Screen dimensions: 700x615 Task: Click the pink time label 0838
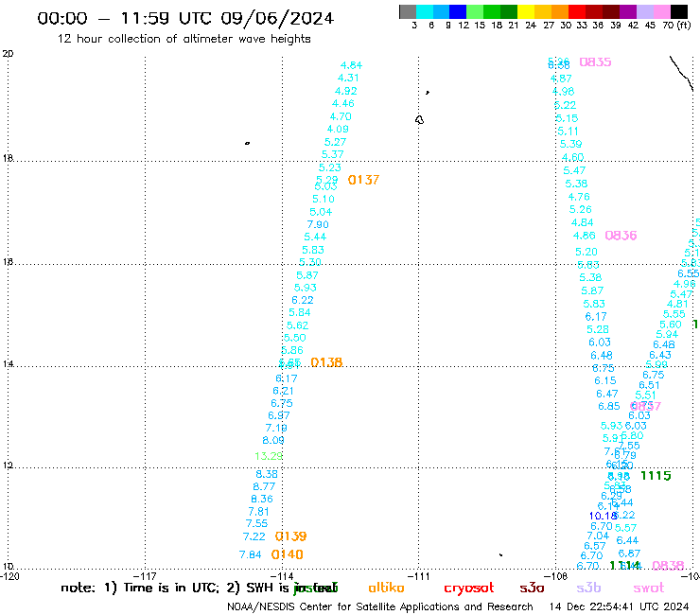pyautogui.click(x=668, y=566)
